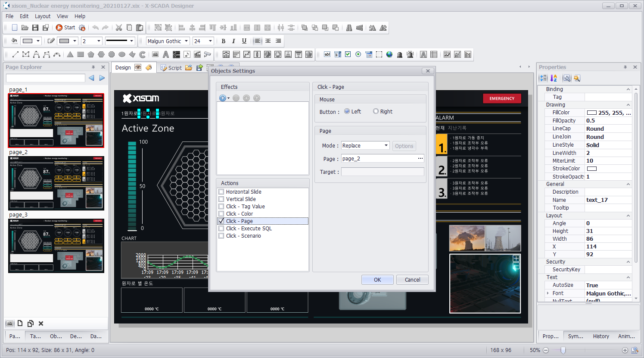Enable the Click - Scenario action

221,236
